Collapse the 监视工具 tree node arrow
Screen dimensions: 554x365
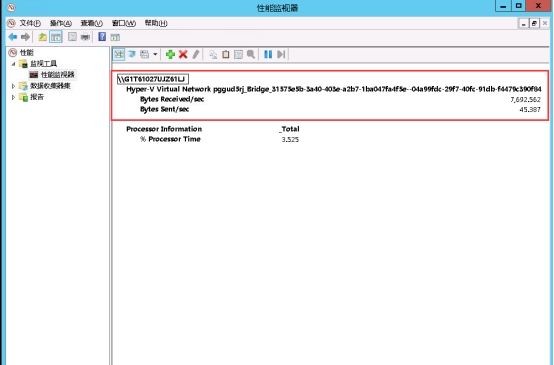point(13,64)
